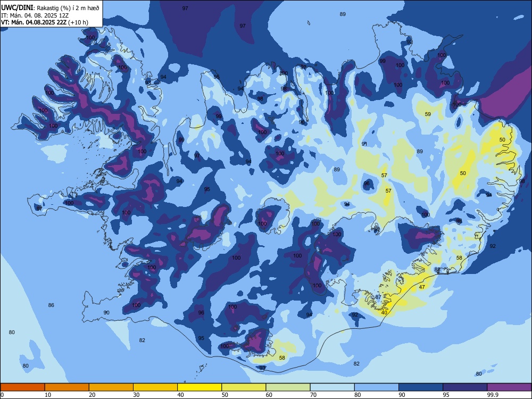Click the 'VT: Mán. 04.08.2025 22Z (+10 h)' line

(x=45, y=22)
